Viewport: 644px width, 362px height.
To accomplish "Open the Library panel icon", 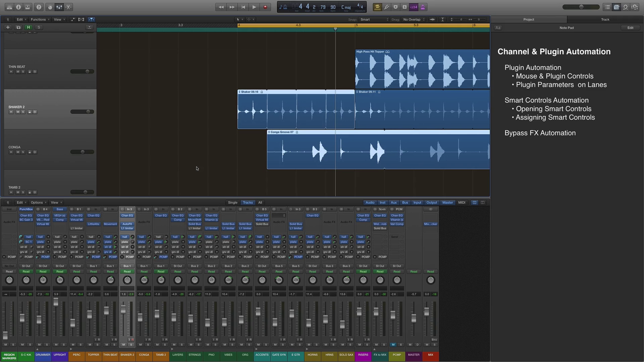I will click(x=10, y=7).
